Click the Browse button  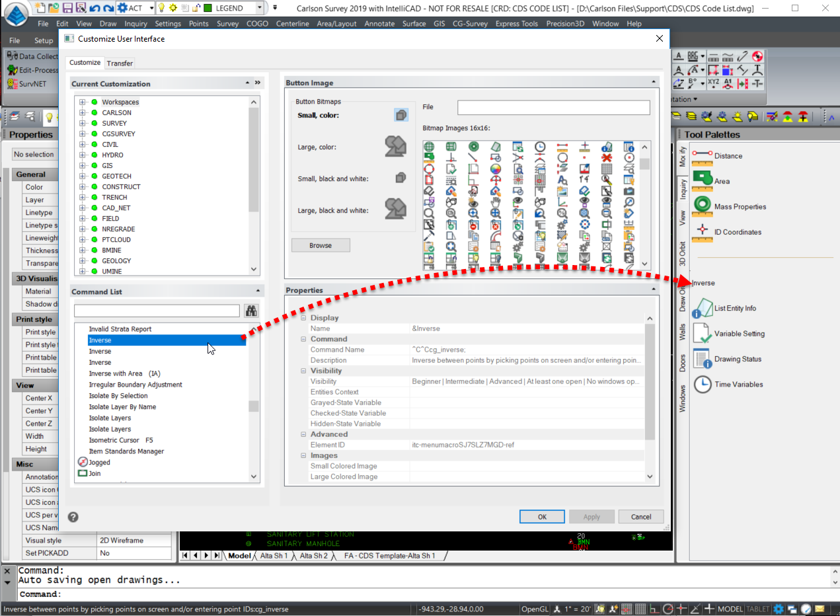coord(321,245)
